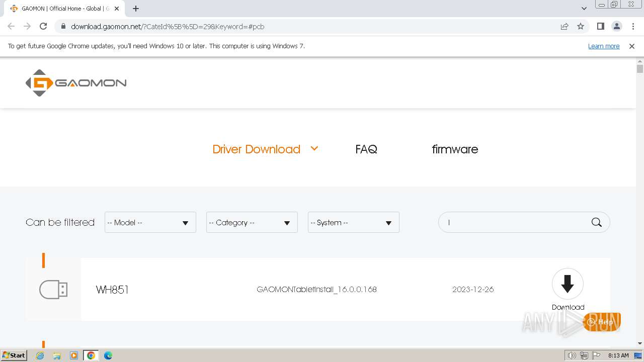This screenshot has width=644, height=362.
Task: Open the media player taskbar icon
Action: coord(74,355)
